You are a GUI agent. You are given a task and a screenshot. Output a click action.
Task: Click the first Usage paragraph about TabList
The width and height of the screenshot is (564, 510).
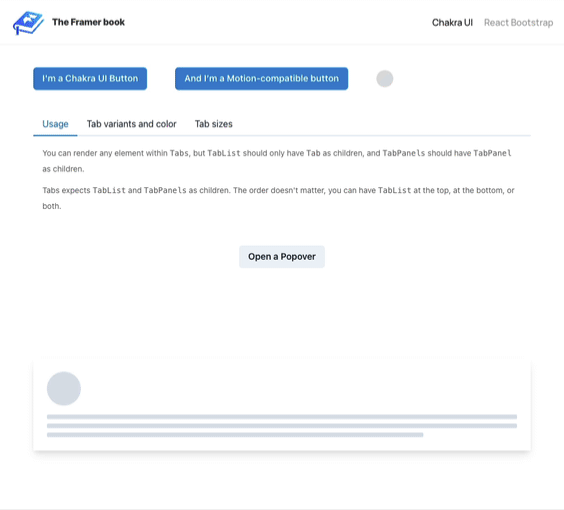click(277, 161)
